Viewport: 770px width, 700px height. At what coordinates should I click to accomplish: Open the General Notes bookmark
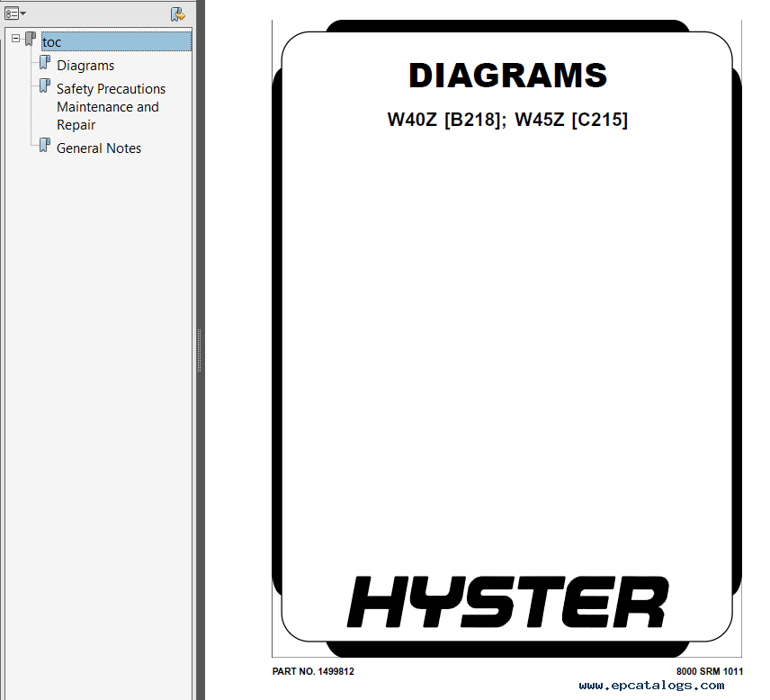click(x=99, y=148)
